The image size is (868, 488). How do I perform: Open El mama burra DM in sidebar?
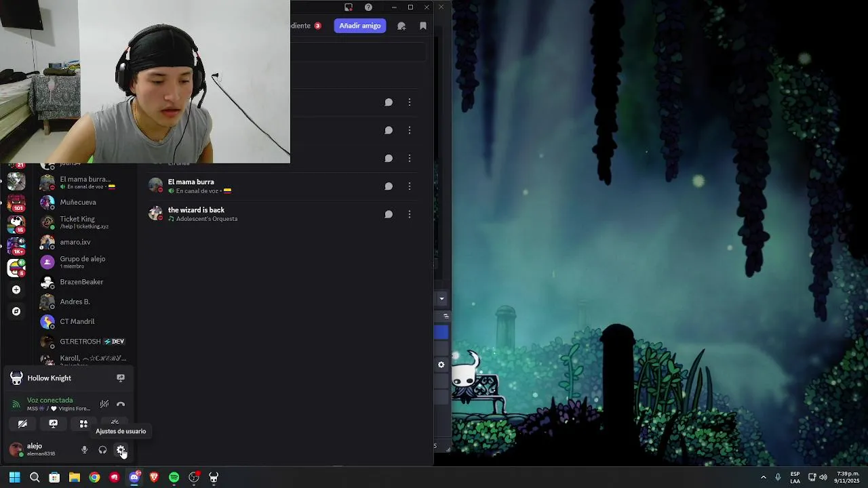[85, 182]
